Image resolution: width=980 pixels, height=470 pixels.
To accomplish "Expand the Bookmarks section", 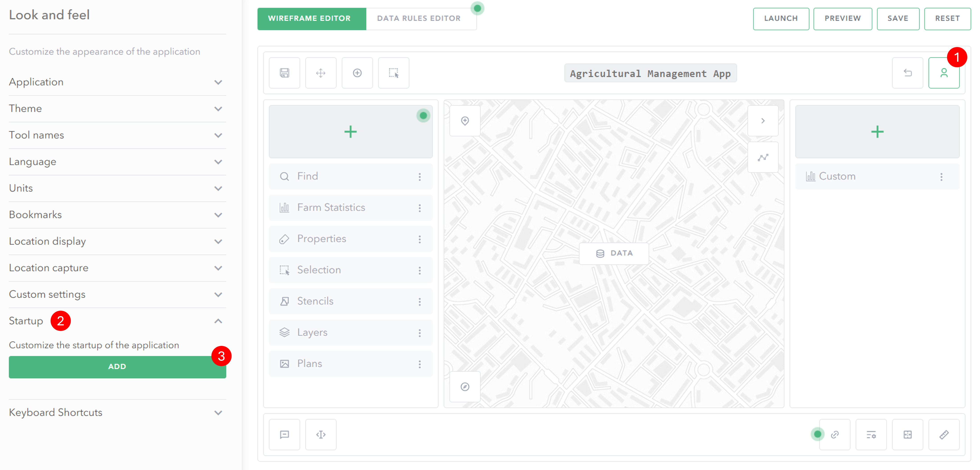I will click(x=118, y=215).
